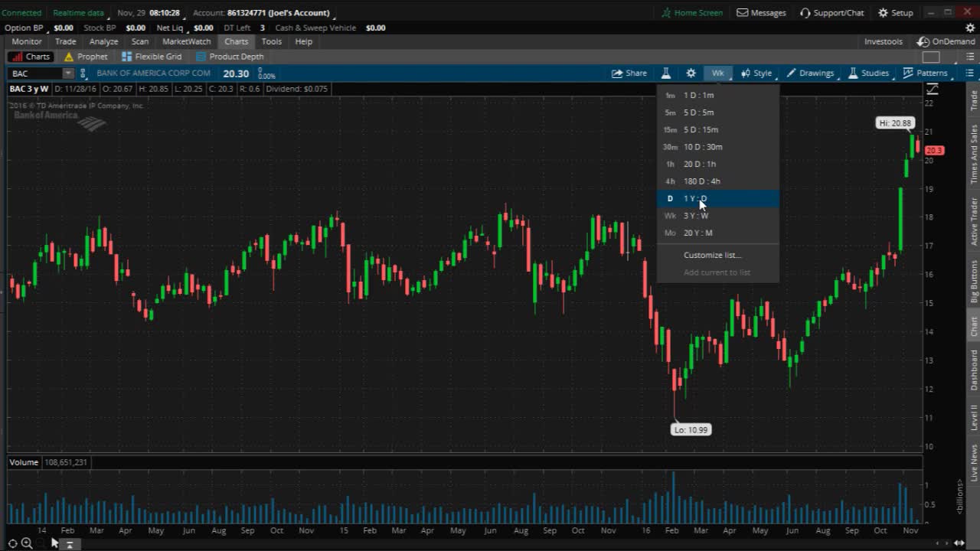The image size is (980, 551).
Task: Collapse the lower volume subgraph button
Action: click(69, 544)
